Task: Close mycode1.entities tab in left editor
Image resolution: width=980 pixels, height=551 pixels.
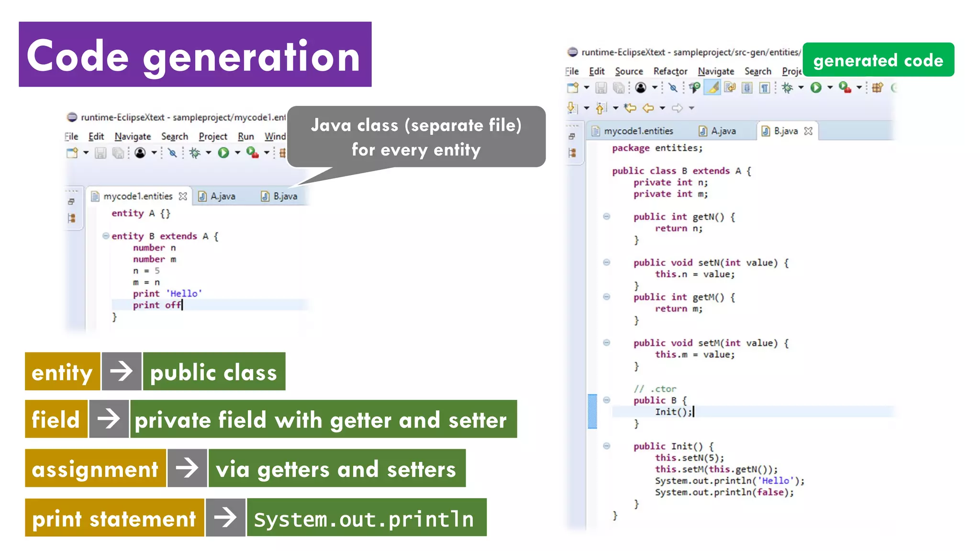Action: point(183,197)
